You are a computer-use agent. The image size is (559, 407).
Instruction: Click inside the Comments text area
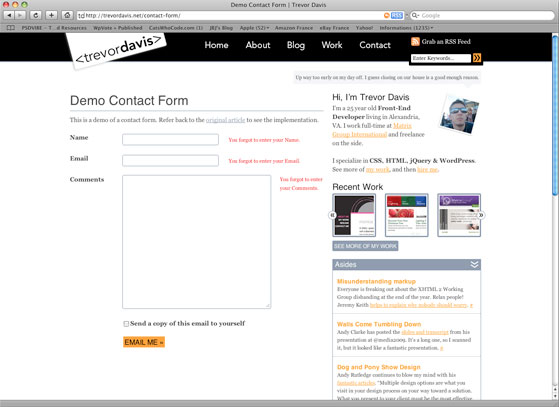coord(196,242)
